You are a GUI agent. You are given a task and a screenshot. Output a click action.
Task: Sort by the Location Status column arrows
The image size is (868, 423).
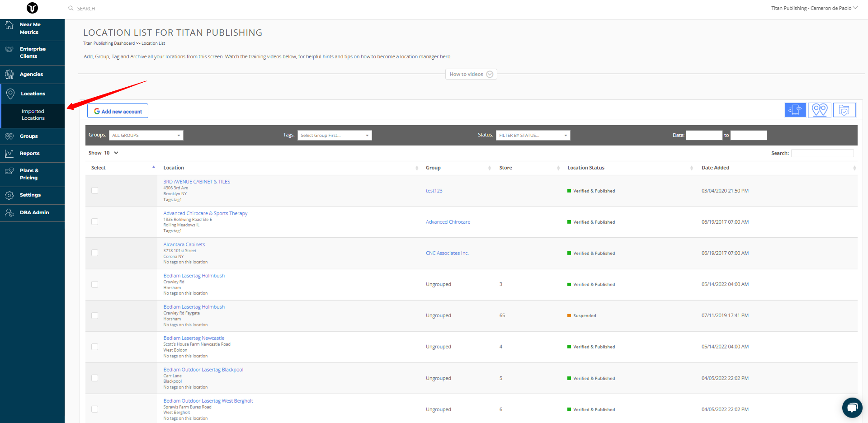[692, 168]
